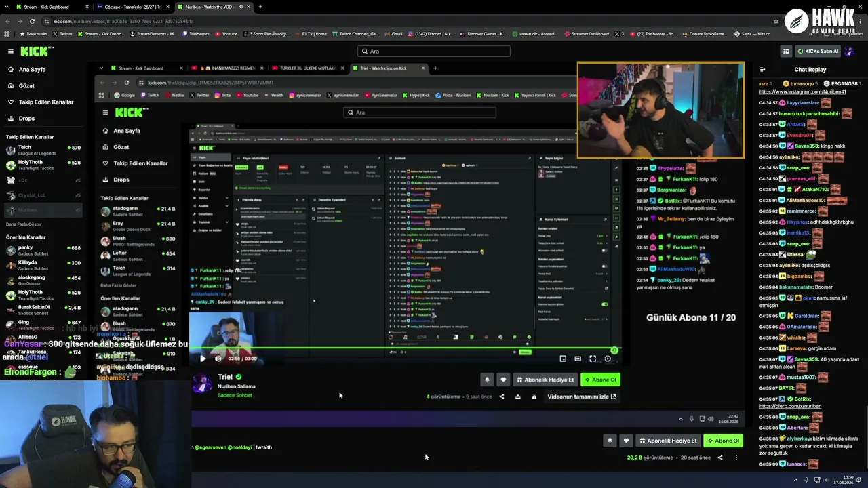
Task: Open the Killayda channel under Önerilen Kanallar
Action: (43, 265)
